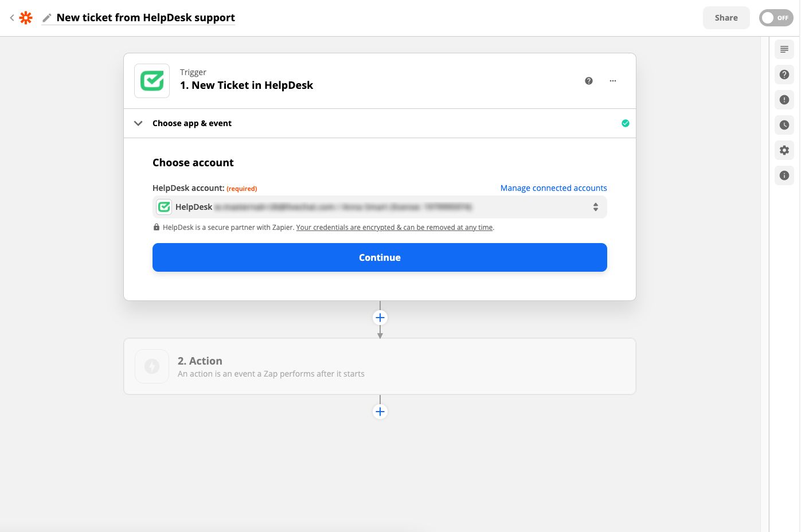Click the trigger title New Ticket in HelpDesk
This screenshot has width=801, height=532.
pyautogui.click(x=247, y=85)
